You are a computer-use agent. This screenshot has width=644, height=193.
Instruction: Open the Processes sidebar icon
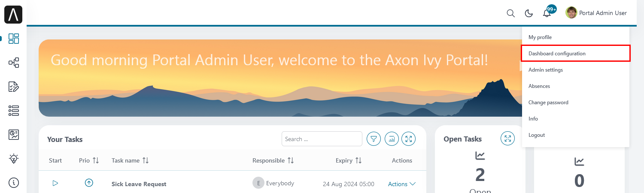[x=14, y=63]
